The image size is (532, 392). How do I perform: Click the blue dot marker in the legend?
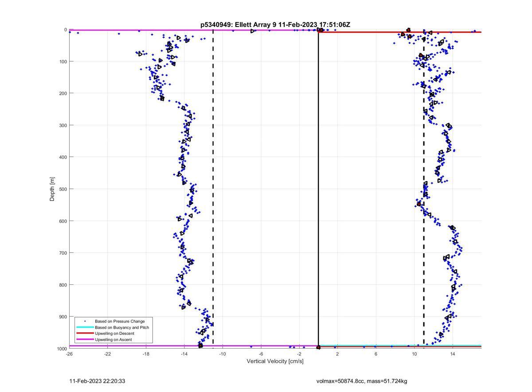85,321
